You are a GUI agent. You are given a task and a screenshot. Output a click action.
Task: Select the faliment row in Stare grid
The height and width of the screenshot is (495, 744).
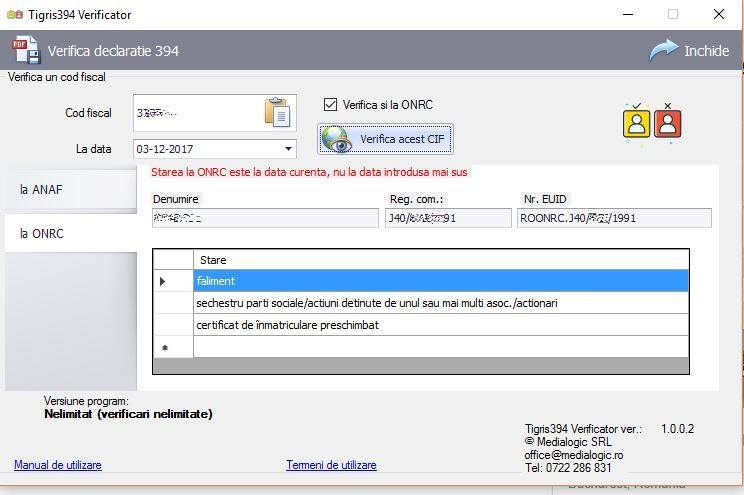pos(441,281)
